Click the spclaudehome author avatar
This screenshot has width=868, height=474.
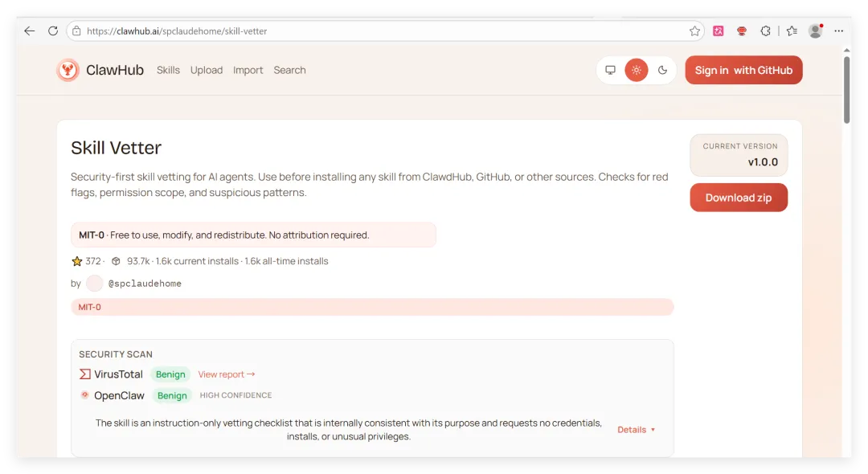click(95, 283)
